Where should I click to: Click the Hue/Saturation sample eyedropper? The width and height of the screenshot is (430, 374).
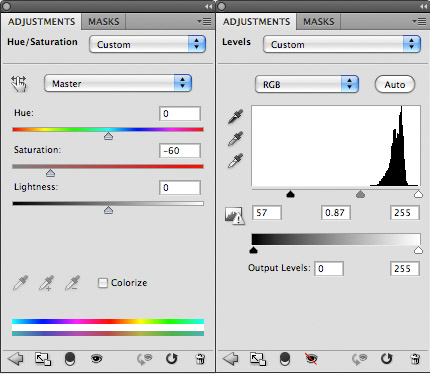coord(21,283)
